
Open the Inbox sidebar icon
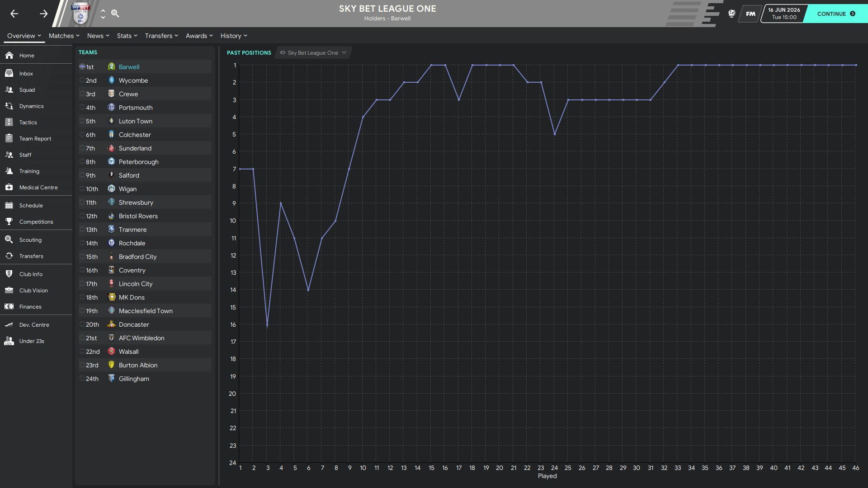click(9, 73)
